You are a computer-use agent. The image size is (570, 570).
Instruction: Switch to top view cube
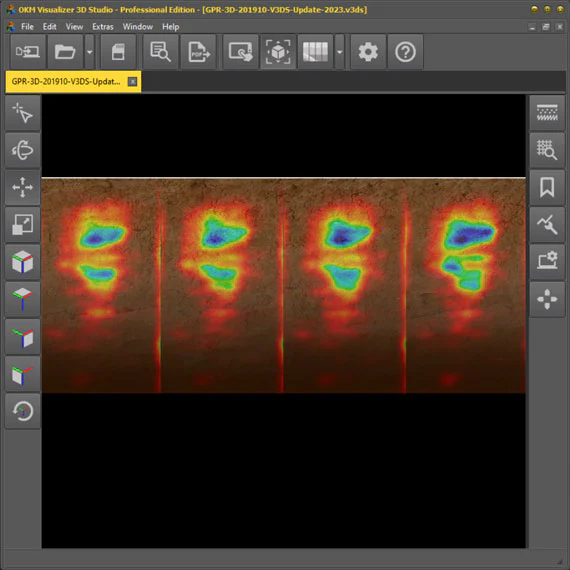tap(23, 300)
